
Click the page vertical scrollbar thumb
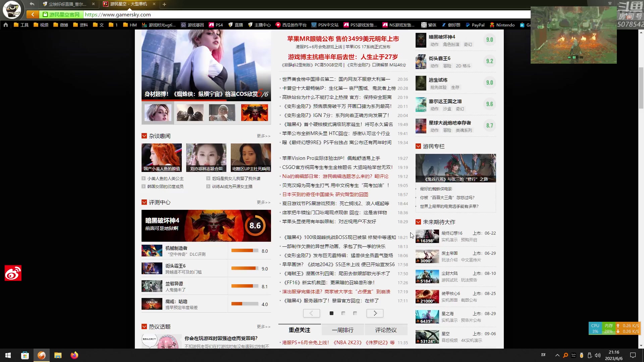641,88
